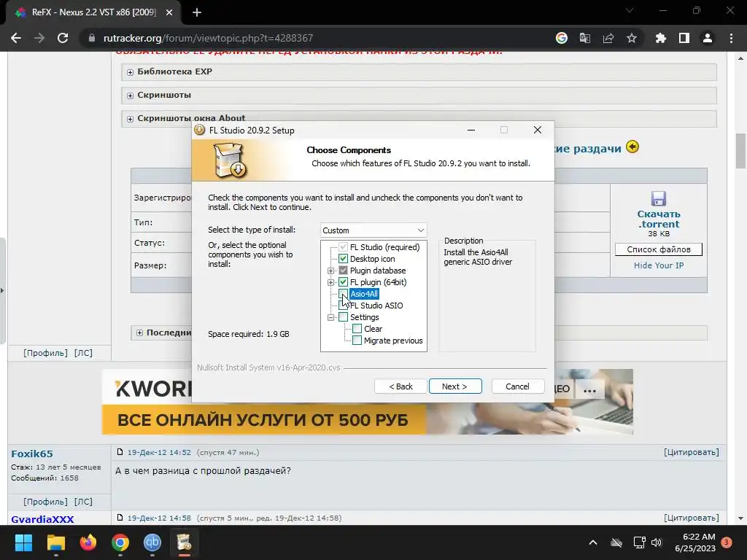The height and width of the screenshot is (560, 747).
Task: Click the Kwork ad three-dots button
Action: click(589, 391)
